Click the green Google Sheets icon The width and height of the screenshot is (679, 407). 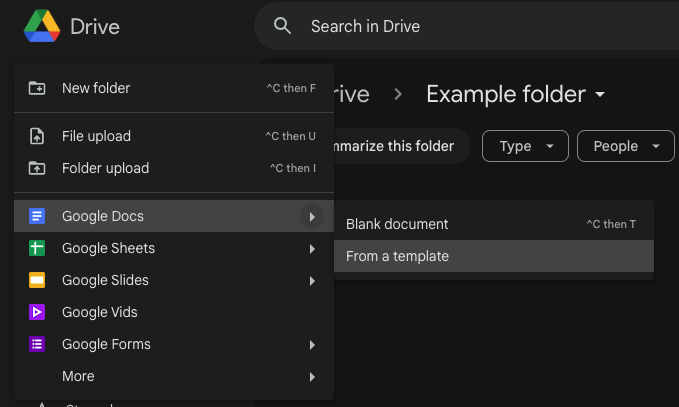(x=37, y=248)
